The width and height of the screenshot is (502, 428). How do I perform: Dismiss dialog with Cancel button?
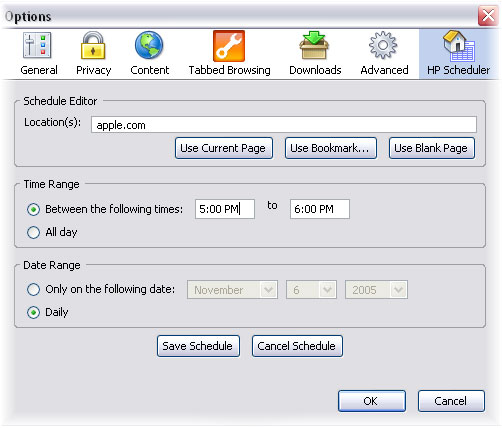451,401
